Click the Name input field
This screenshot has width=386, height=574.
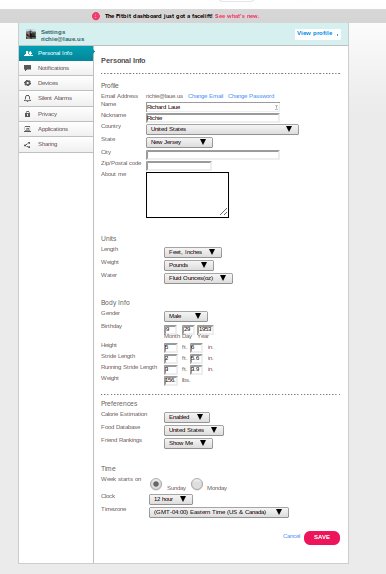pos(213,107)
